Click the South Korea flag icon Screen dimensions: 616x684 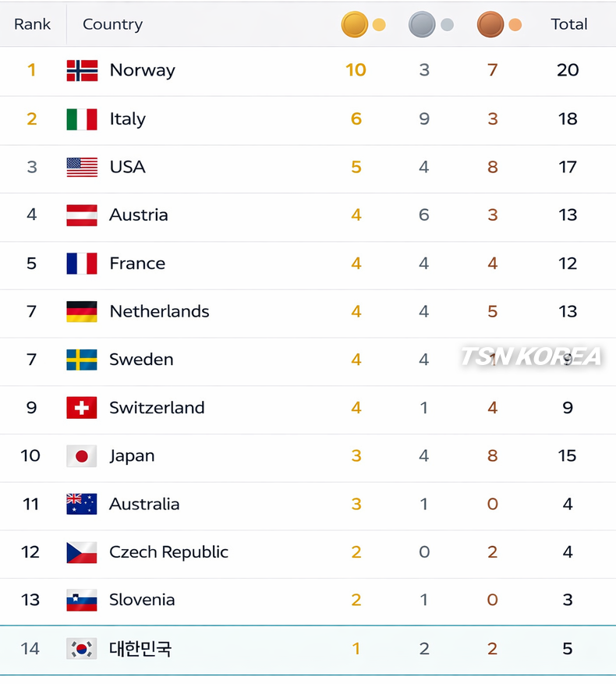point(82,648)
